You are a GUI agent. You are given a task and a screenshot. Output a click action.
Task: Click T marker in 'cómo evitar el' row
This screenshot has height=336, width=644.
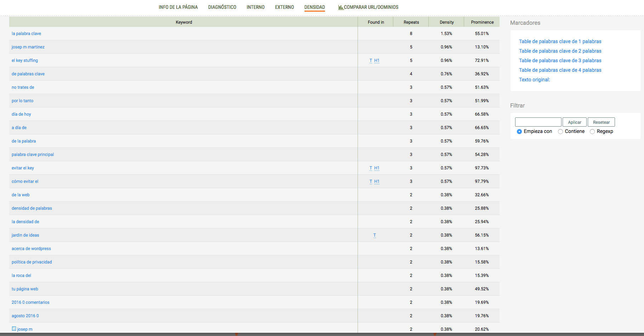[x=371, y=181]
